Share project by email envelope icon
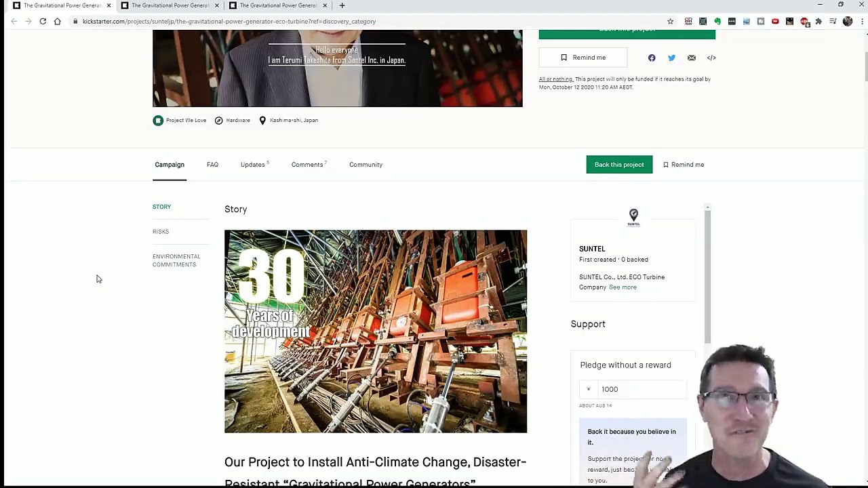 [692, 58]
